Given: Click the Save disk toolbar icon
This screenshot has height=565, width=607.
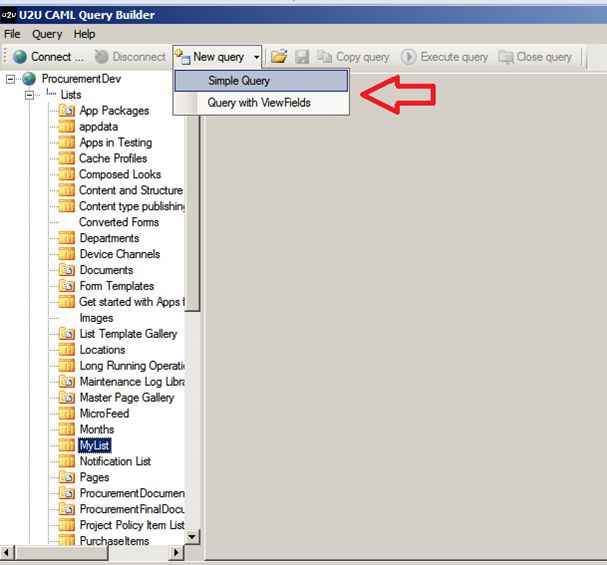Looking at the screenshot, I should coord(302,57).
